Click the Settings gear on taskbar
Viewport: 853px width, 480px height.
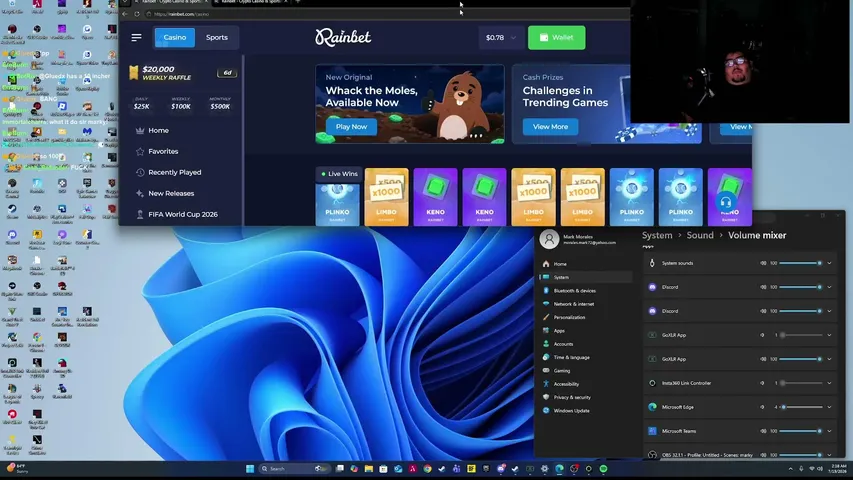[545, 469]
